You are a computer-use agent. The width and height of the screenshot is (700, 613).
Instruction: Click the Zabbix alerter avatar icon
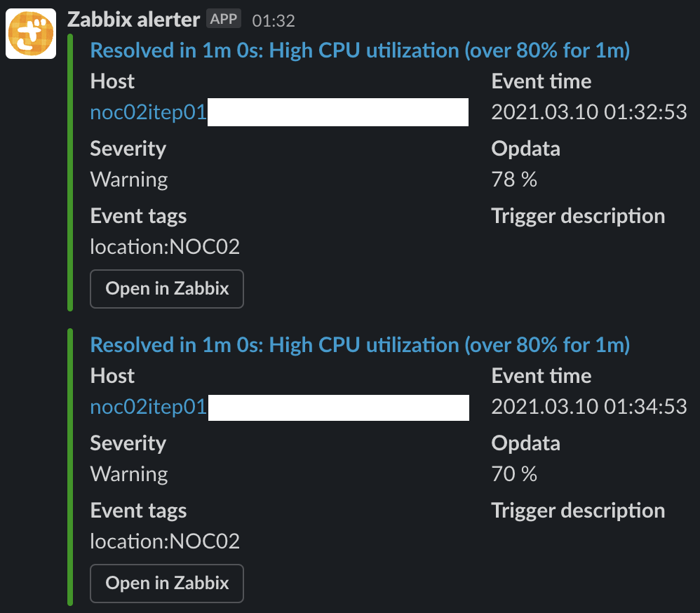31,34
